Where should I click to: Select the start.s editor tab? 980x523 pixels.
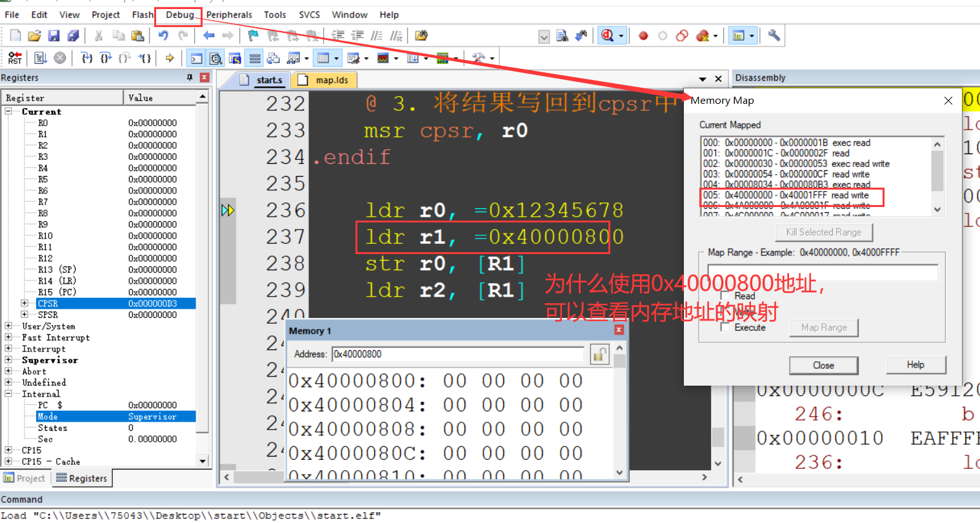(263, 80)
